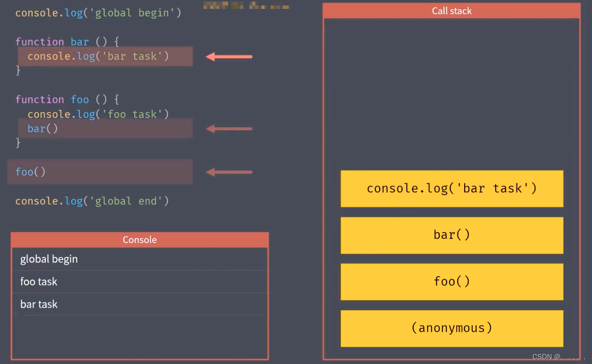The height and width of the screenshot is (364, 592).
Task: Select the (anonymous) call stack frame
Action: point(452,328)
